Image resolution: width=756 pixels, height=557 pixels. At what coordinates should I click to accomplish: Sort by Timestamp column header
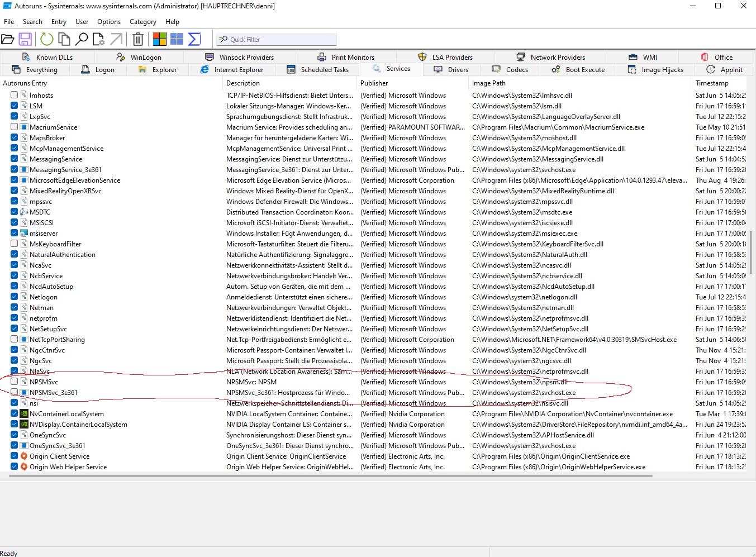719,83
